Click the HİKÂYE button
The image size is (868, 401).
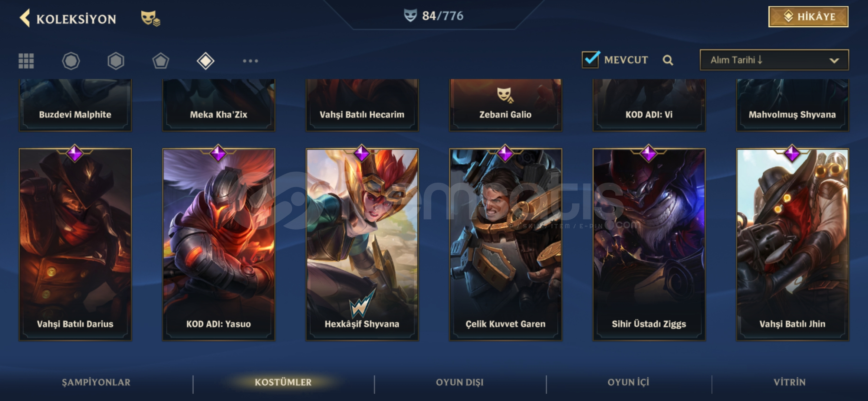tap(808, 17)
